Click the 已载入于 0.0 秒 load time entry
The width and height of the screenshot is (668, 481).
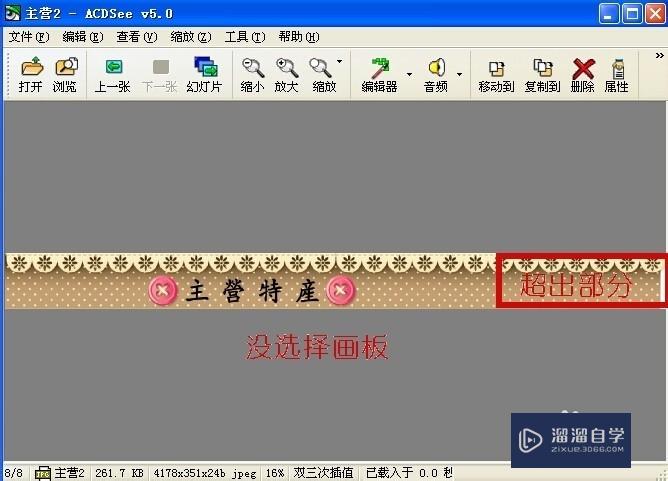tap(409, 473)
